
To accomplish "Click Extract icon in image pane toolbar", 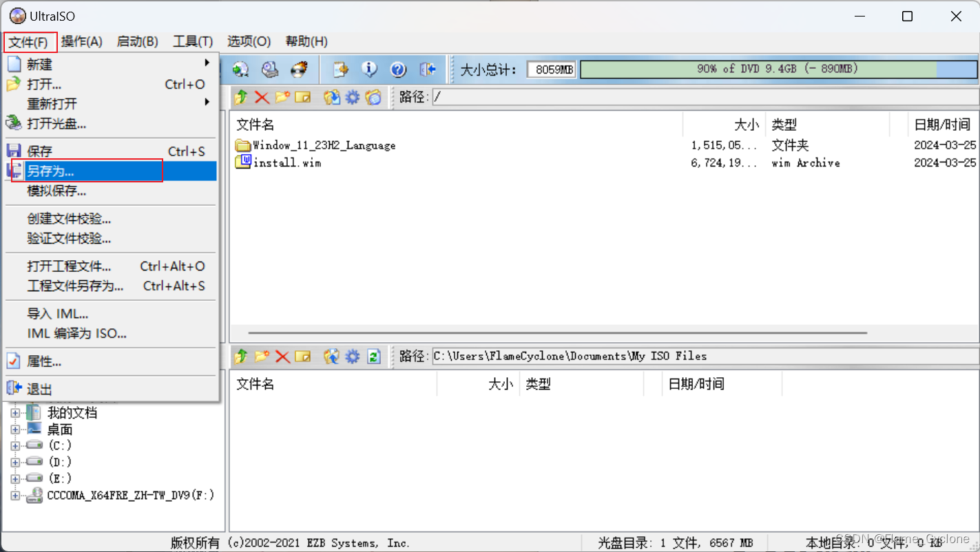I will tap(332, 97).
